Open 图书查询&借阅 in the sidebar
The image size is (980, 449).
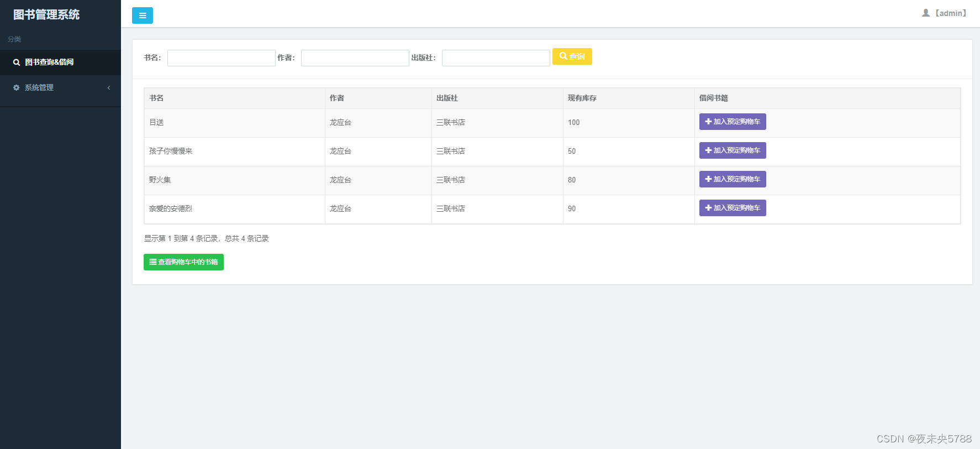click(60, 62)
